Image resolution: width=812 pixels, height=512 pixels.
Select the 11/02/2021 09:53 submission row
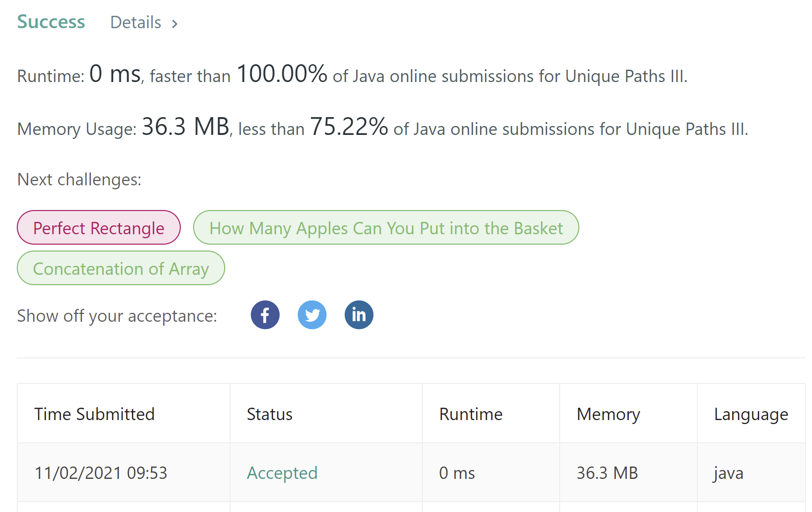(x=101, y=473)
